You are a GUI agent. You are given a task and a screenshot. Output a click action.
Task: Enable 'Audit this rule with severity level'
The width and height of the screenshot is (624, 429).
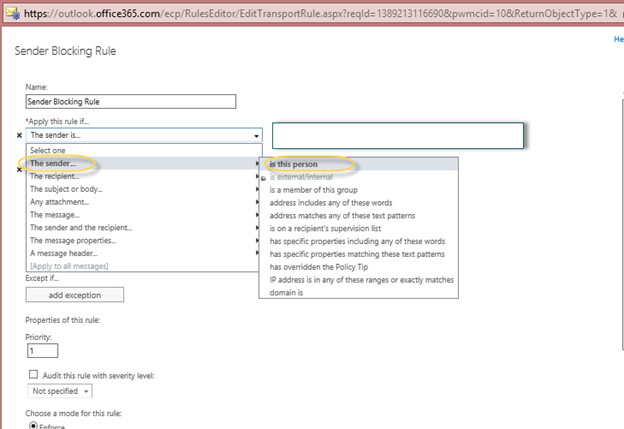33,374
